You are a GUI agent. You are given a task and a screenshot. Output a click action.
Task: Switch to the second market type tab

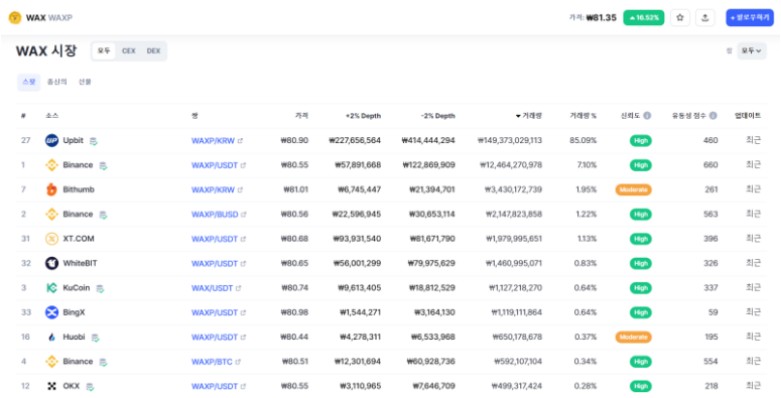pyautogui.click(x=57, y=82)
